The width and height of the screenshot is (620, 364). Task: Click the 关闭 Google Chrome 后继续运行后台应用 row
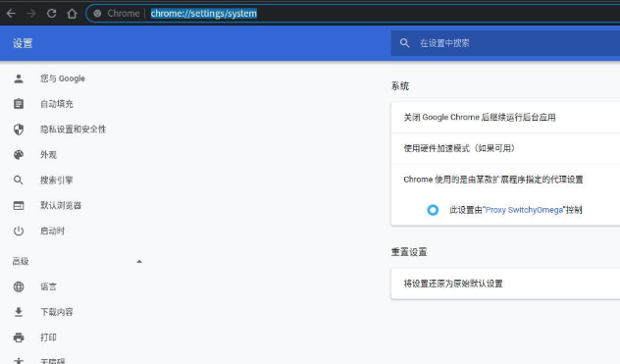pyautogui.click(x=505, y=117)
